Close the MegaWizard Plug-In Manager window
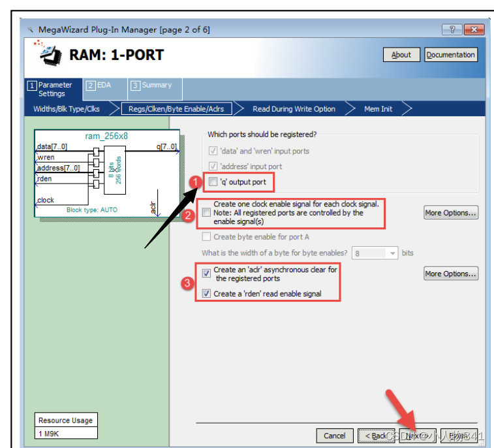The height and width of the screenshot is (448, 494). click(x=474, y=29)
